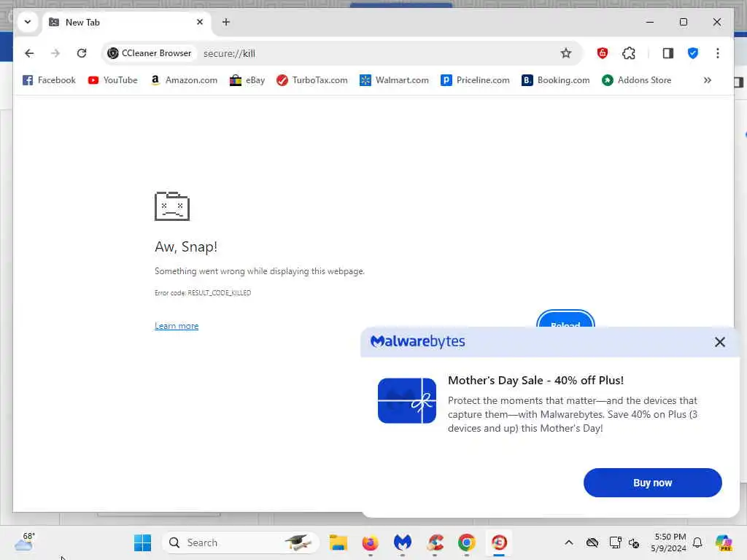Click the display network tray icon
The width and height of the screenshot is (747, 560).
coord(615,542)
